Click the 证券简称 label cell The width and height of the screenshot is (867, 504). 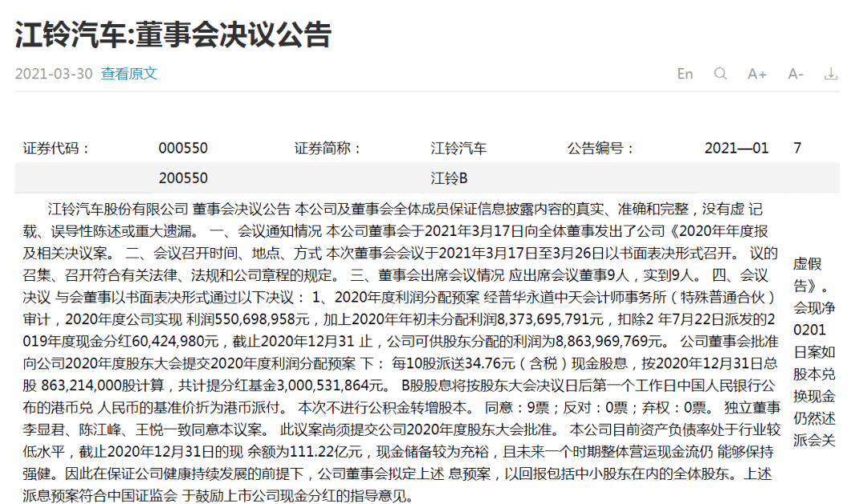tap(328, 148)
